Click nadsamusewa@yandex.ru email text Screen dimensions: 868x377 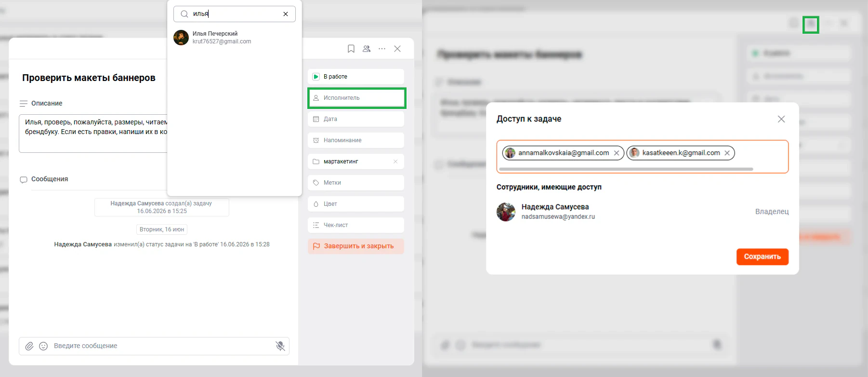coord(558,217)
